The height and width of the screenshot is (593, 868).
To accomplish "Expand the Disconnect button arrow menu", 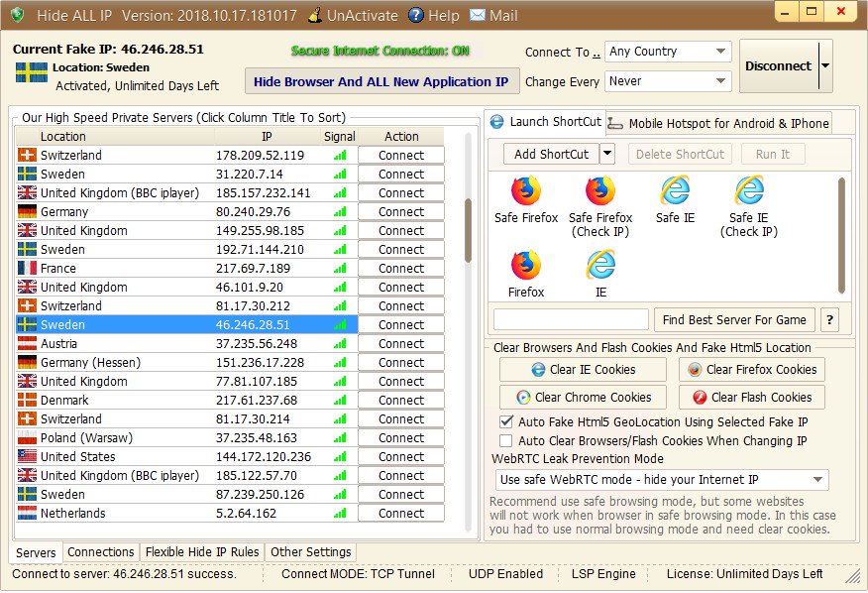I will coord(825,66).
